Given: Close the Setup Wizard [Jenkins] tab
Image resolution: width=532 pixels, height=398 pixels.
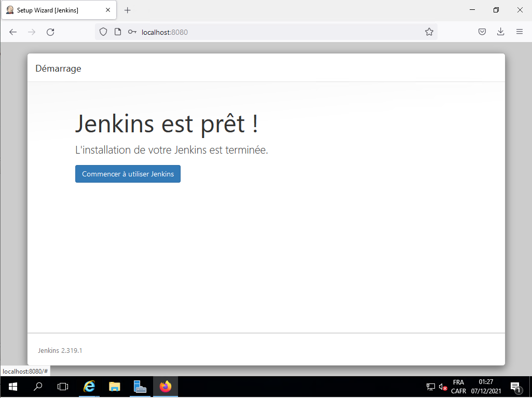Looking at the screenshot, I should [x=108, y=10].
